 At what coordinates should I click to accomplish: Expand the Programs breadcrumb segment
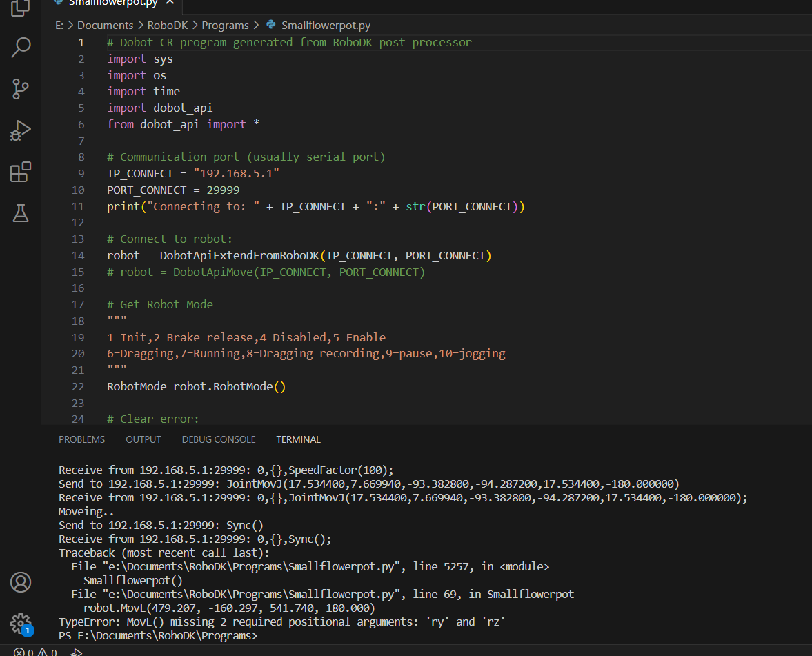(225, 26)
